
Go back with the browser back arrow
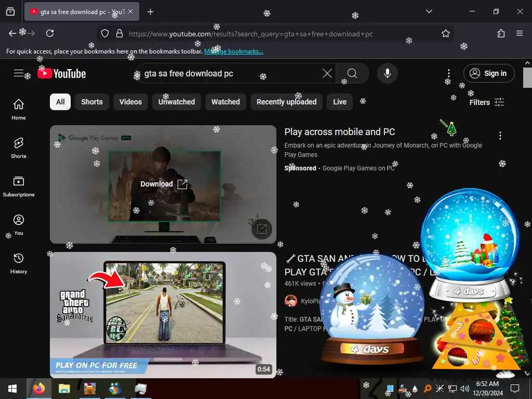coord(12,33)
